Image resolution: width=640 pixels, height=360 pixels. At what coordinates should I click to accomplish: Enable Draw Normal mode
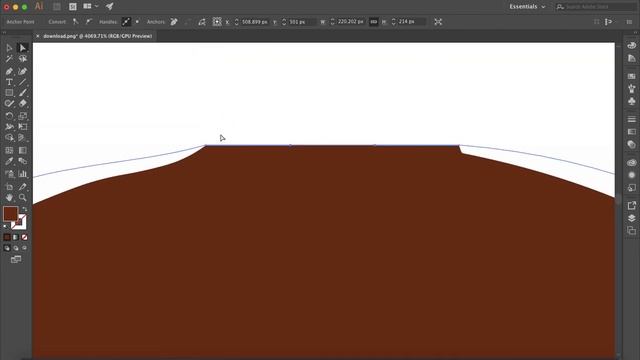[x=7, y=248]
